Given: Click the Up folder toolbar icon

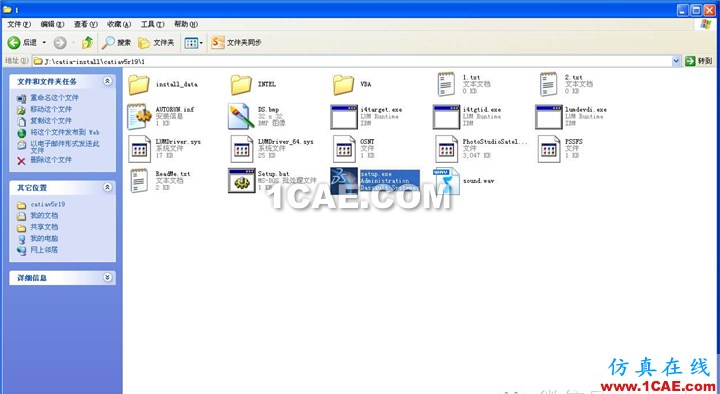Looking at the screenshot, I should [87, 43].
